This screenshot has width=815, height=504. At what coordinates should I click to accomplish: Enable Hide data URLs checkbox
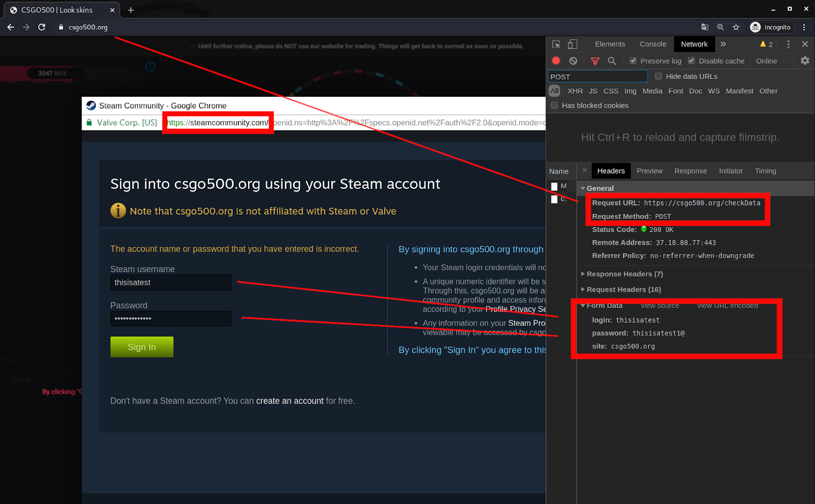658,76
